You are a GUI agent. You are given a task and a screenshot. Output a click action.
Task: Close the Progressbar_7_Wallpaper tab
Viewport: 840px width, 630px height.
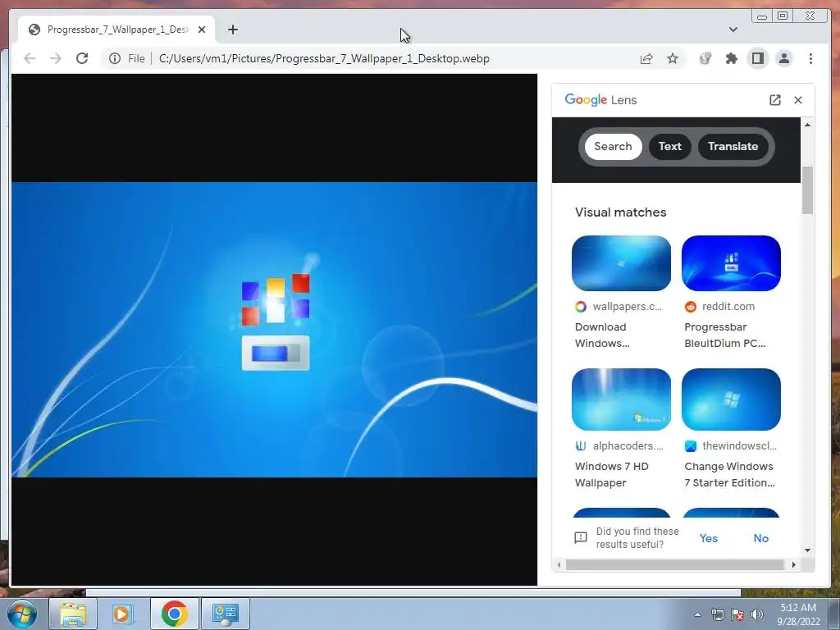(202, 30)
